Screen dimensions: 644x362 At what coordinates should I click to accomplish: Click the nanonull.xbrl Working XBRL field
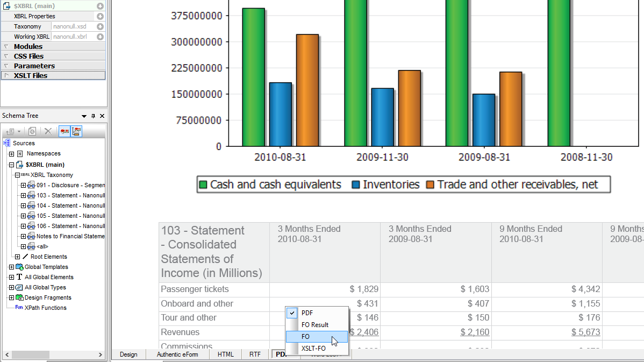73,37
